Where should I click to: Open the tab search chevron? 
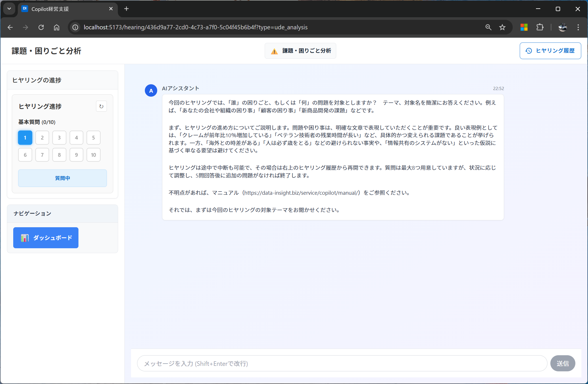(x=9, y=9)
